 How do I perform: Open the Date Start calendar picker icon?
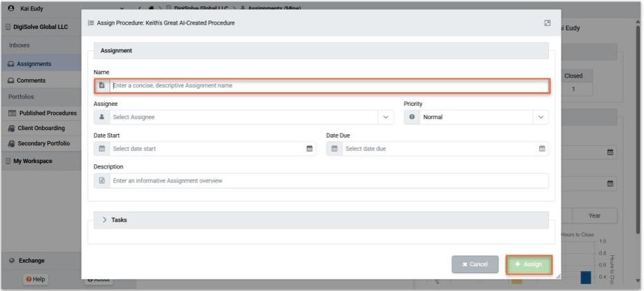pos(309,149)
